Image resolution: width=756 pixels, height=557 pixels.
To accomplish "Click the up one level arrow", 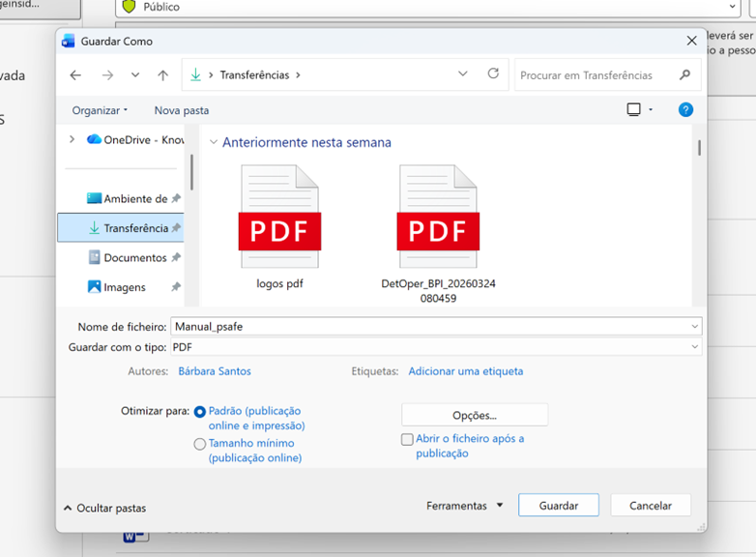I will pos(162,75).
